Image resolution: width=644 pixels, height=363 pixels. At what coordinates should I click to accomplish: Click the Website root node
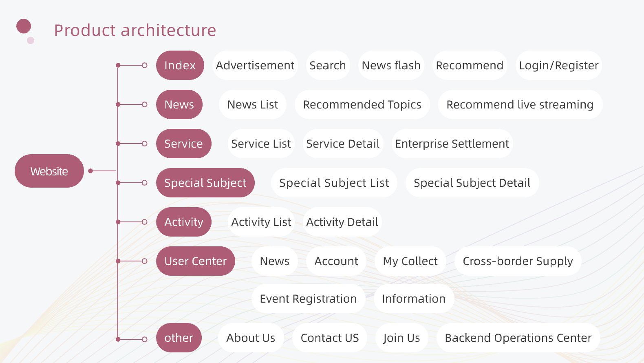tap(49, 171)
